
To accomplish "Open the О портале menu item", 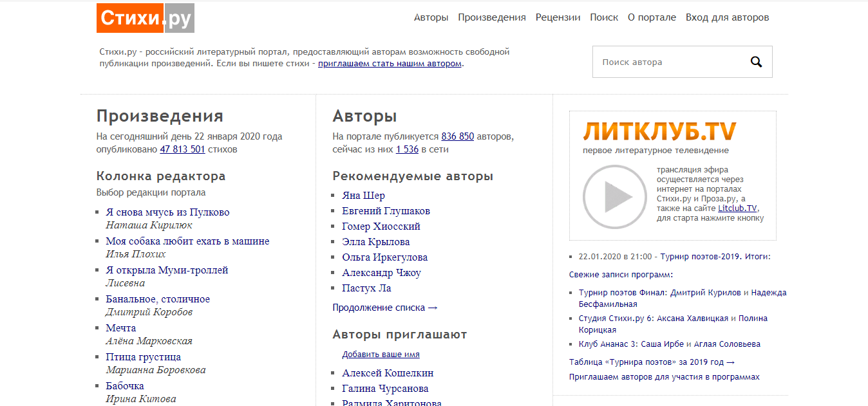I will (x=652, y=17).
